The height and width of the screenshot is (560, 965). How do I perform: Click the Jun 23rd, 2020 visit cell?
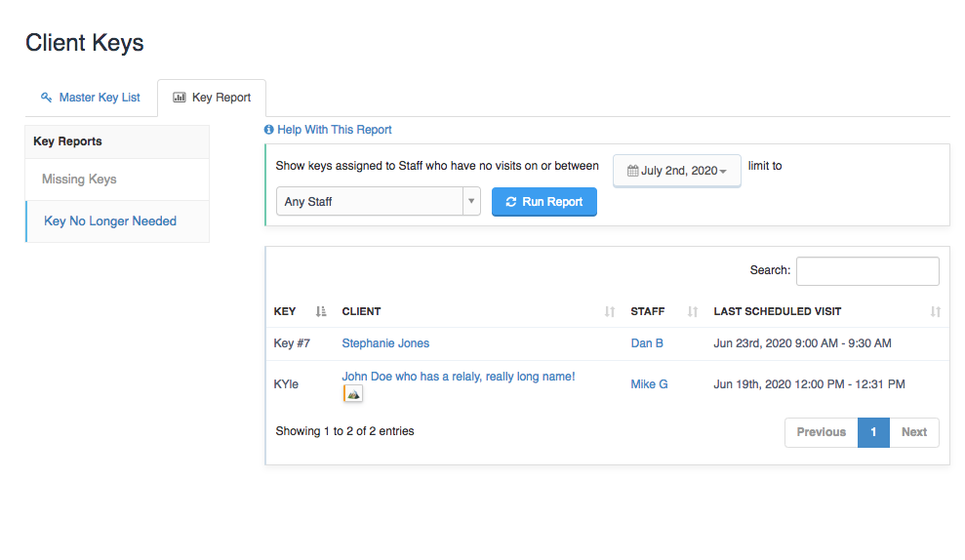802,343
